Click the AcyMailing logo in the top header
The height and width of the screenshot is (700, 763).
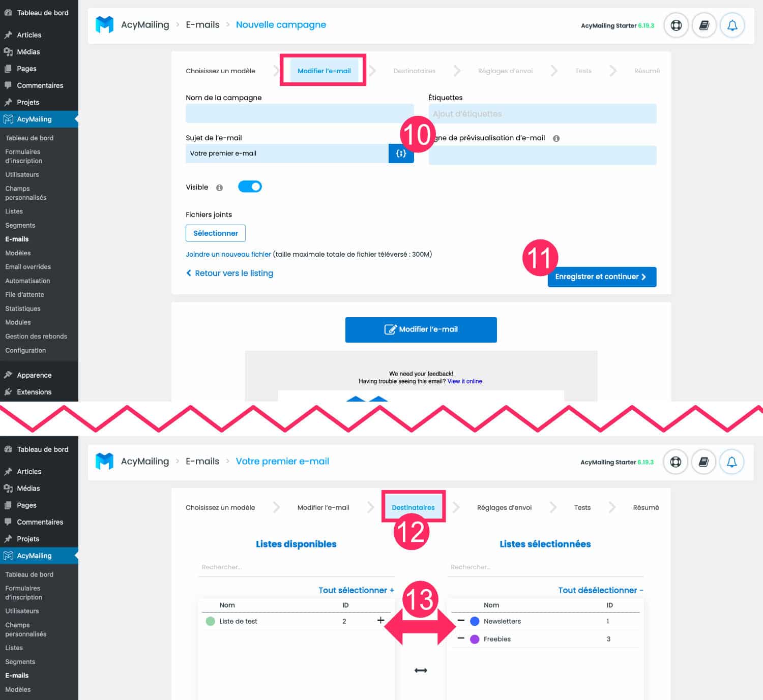(x=105, y=24)
